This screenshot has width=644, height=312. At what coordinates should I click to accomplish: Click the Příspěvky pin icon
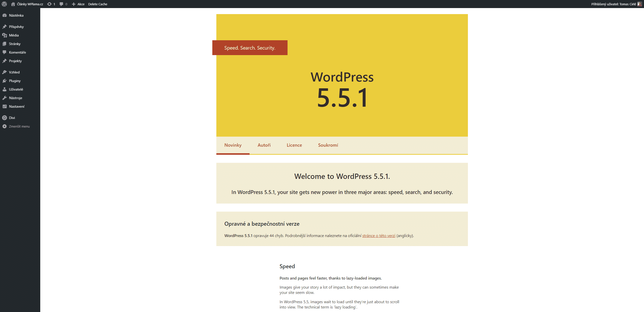(x=5, y=27)
